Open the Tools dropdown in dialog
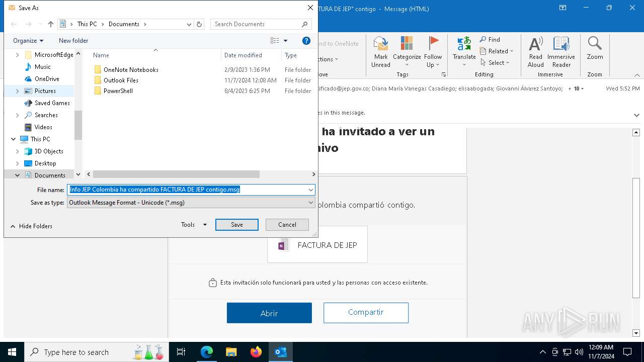This screenshot has height=362, width=644. pyautogui.click(x=194, y=225)
